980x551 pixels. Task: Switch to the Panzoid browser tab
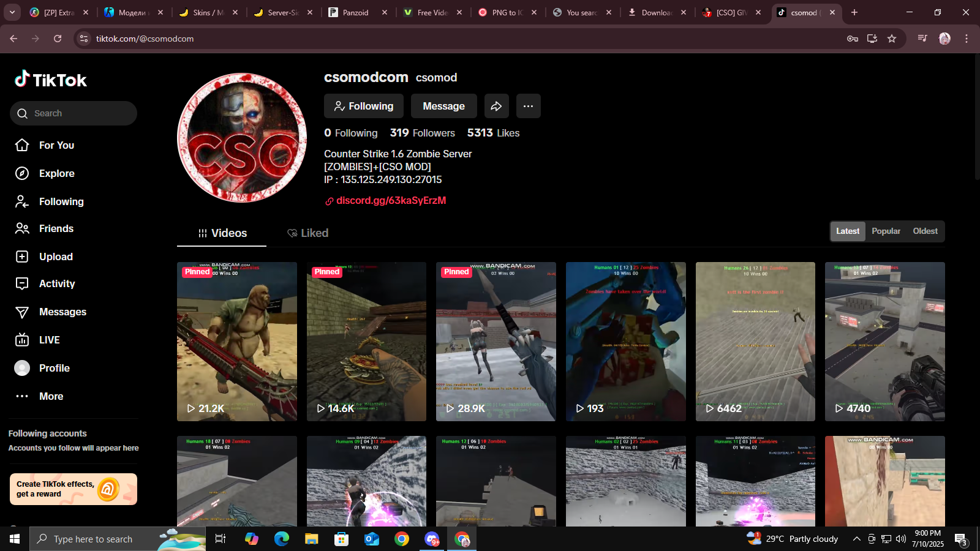pos(355,12)
